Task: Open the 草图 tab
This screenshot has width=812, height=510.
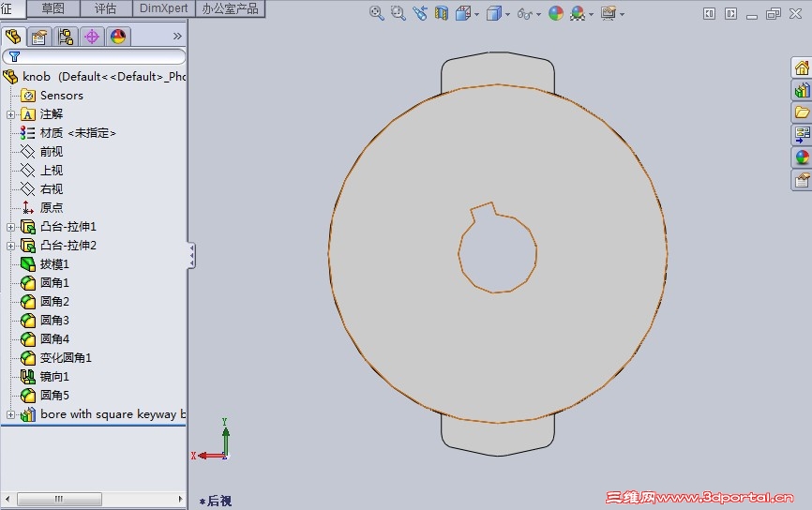Action: [x=53, y=8]
